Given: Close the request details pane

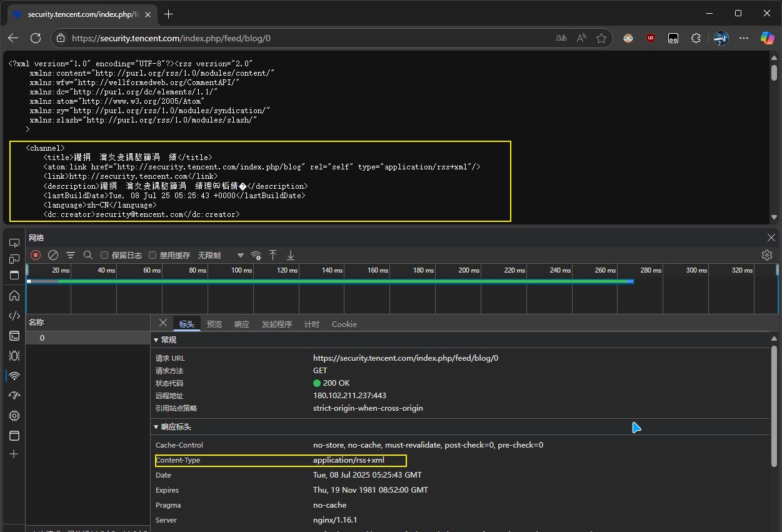Looking at the screenshot, I should click(x=163, y=323).
